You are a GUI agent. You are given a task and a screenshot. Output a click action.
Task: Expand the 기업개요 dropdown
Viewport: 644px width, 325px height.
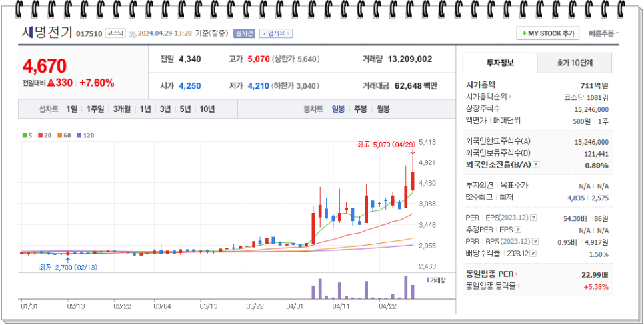tap(275, 33)
